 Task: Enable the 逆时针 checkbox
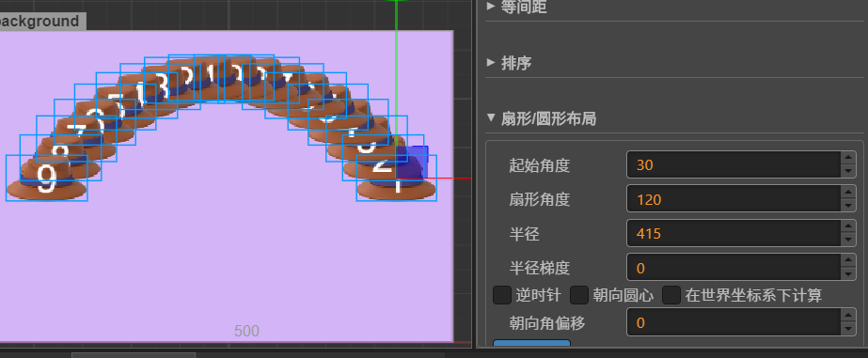(502, 295)
